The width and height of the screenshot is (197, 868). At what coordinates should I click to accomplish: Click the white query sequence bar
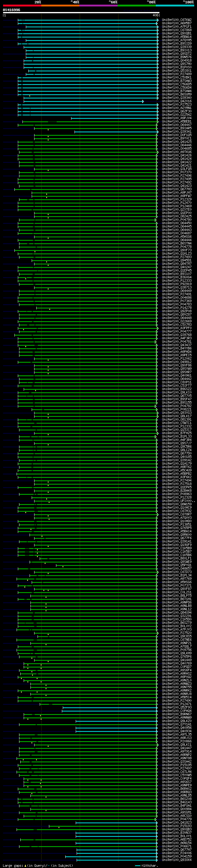[81, 13]
